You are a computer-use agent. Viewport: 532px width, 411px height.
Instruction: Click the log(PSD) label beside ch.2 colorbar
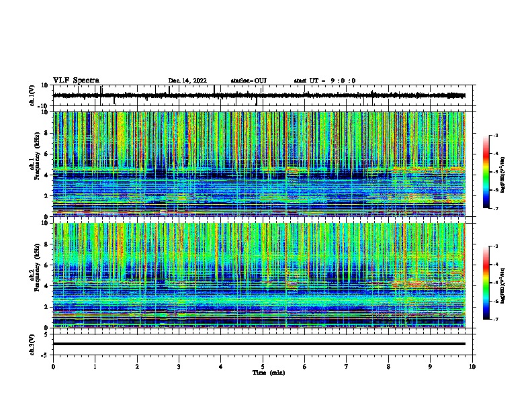click(x=502, y=286)
